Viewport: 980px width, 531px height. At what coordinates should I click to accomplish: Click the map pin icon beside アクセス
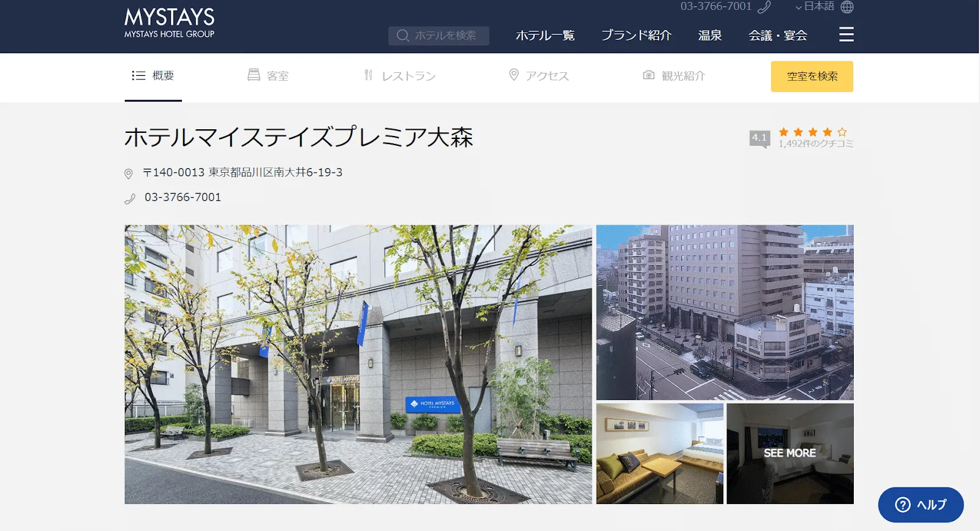coord(514,75)
